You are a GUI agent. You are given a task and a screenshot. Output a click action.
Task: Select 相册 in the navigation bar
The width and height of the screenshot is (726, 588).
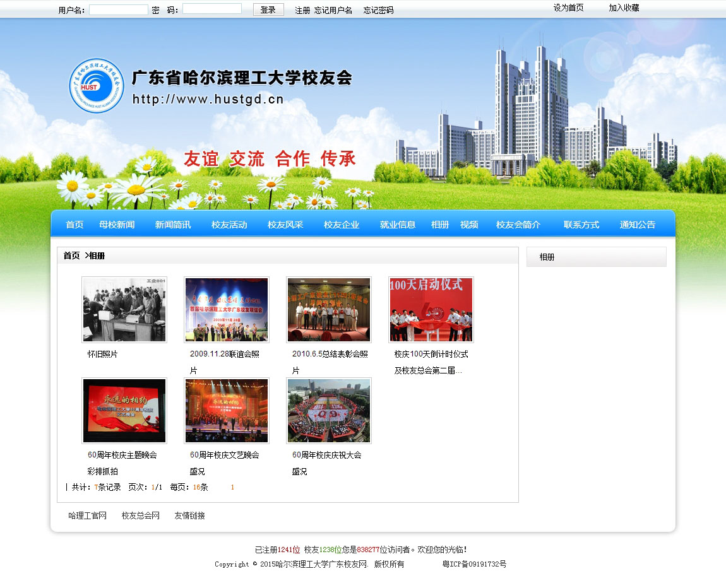point(440,225)
